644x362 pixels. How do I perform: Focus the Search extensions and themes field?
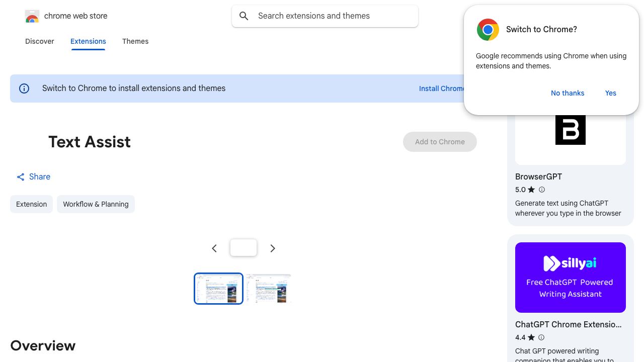tap(325, 16)
